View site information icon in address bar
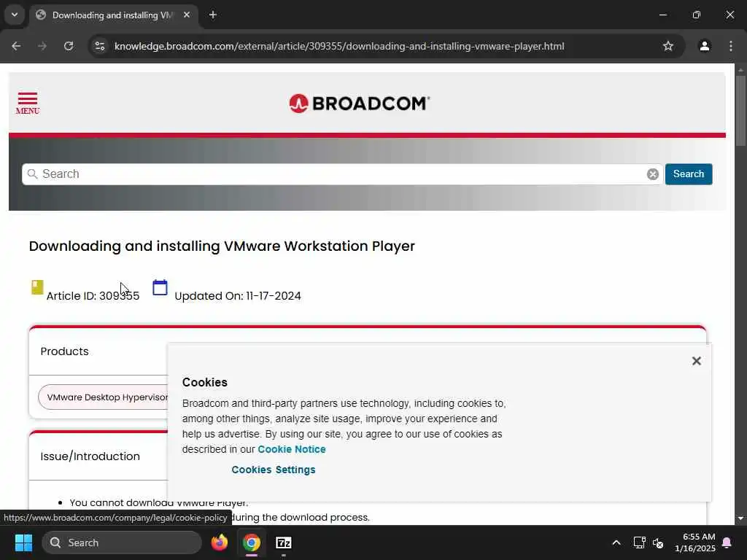 click(99, 46)
